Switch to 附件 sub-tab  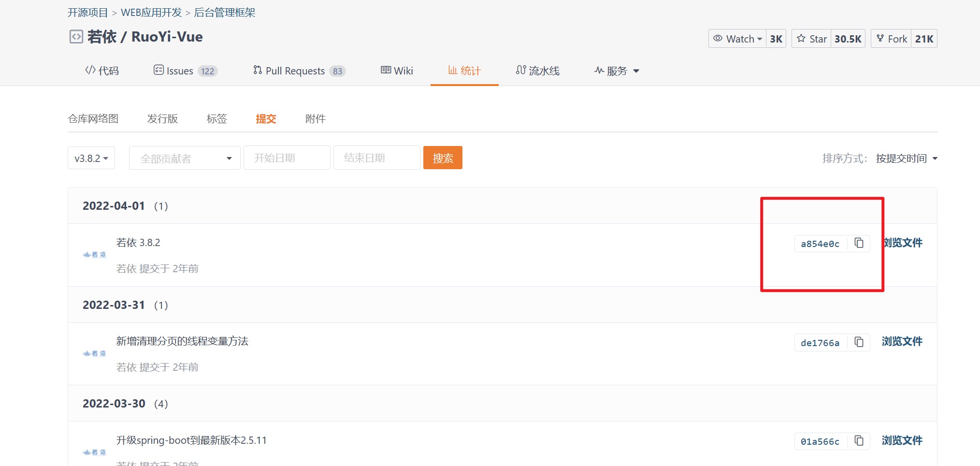coord(316,118)
